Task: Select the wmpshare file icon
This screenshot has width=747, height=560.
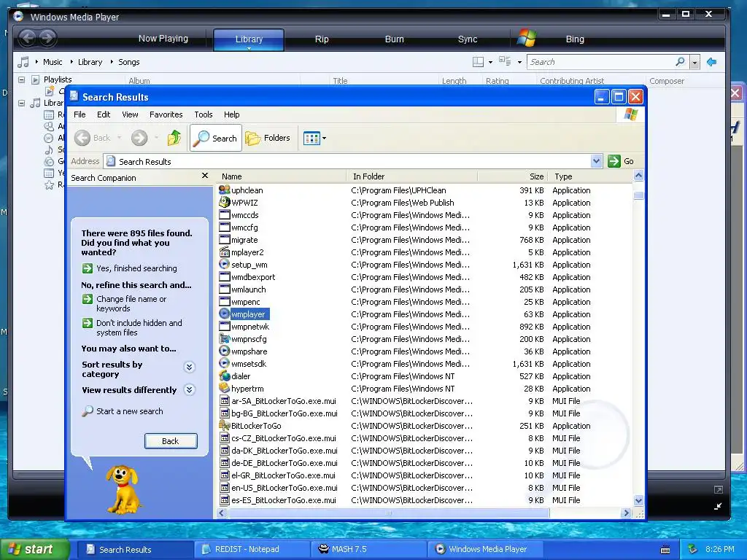Action: (x=225, y=351)
